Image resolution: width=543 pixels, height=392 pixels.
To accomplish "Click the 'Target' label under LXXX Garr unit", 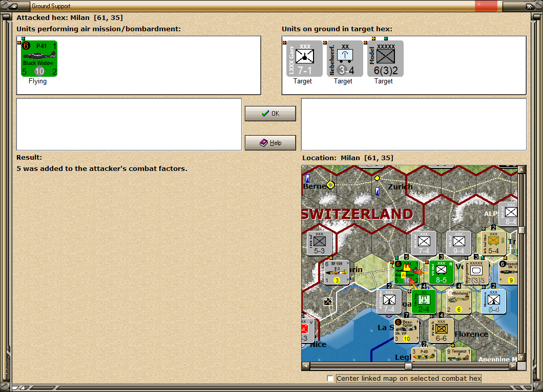I will [x=303, y=81].
